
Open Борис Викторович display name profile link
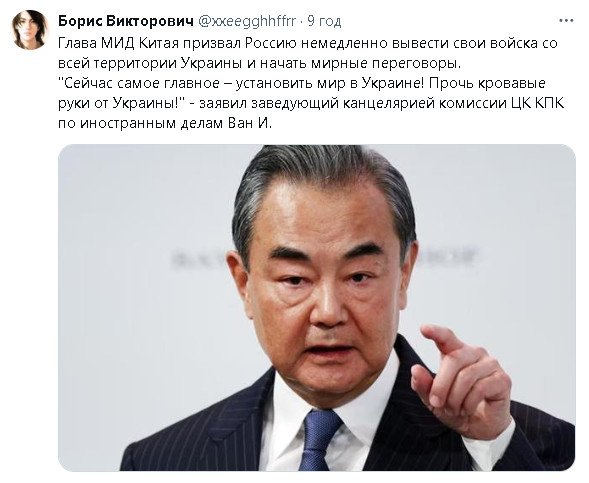[126, 21]
